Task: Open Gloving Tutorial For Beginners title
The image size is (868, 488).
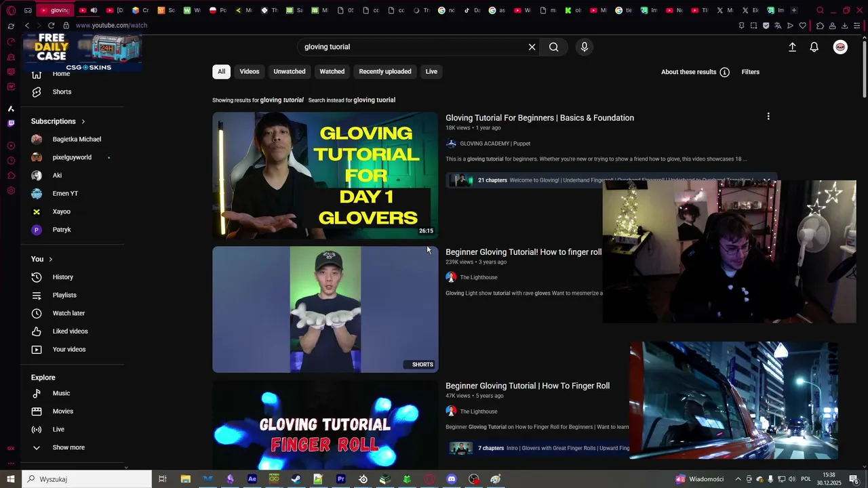Action: pos(540,118)
